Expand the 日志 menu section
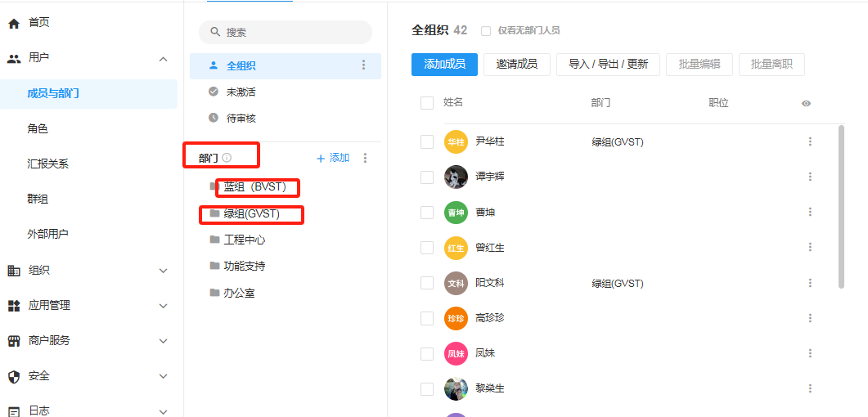Screen dimensions: 868x417 pyautogui.click(x=163, y=410)
